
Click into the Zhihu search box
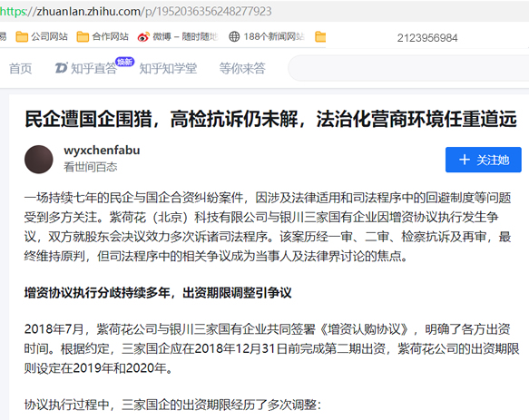[408, 68]
